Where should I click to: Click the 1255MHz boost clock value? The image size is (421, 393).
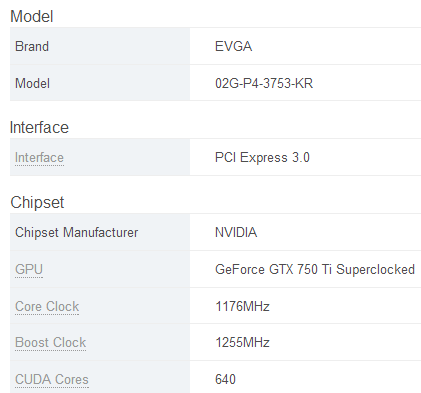coord(242,342)
